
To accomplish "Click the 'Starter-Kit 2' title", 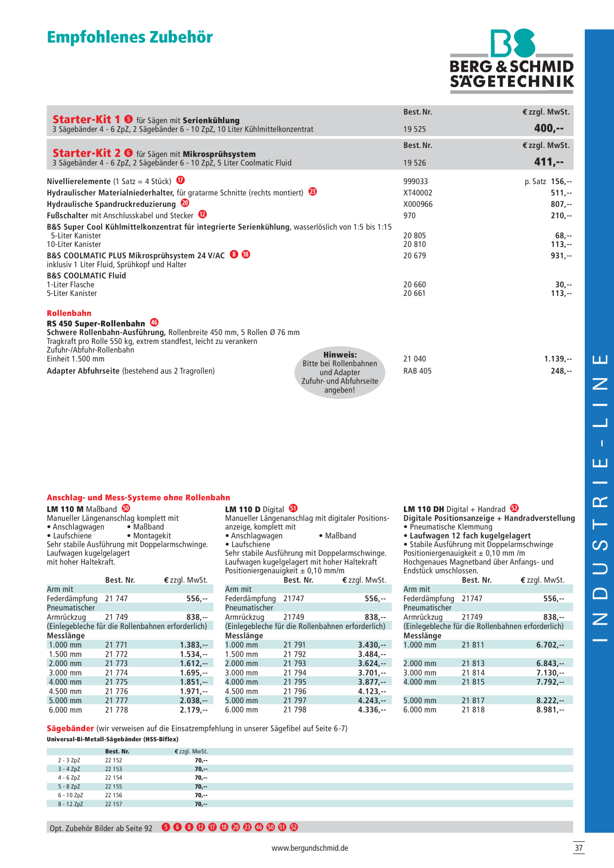I will click(x=86, y=153).
